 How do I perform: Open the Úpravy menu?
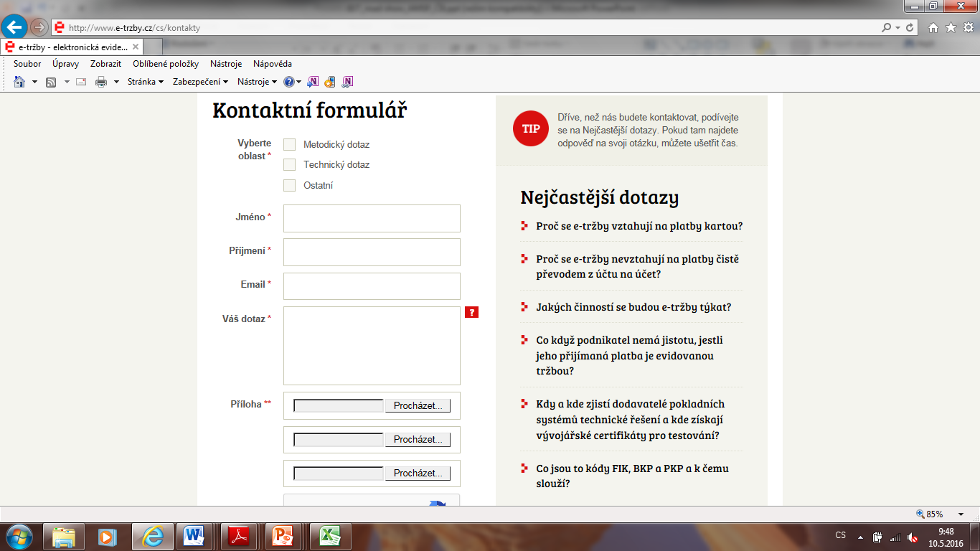(x=65, y=64)
